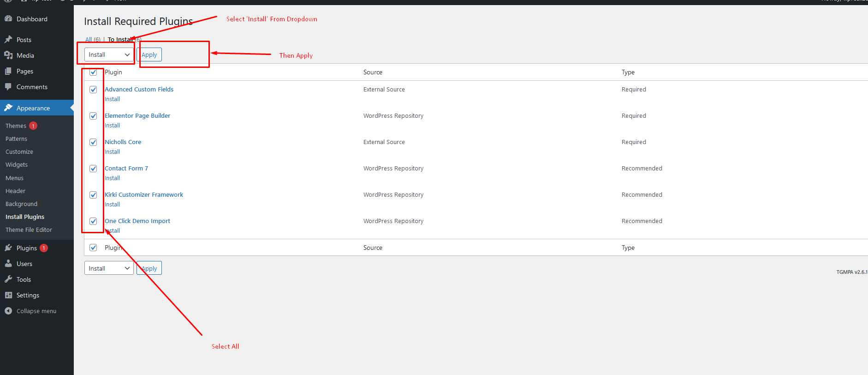868x375 pixels.
Task: Click the TGMPA v2.6.1 version text
Action: click(852, 272)
